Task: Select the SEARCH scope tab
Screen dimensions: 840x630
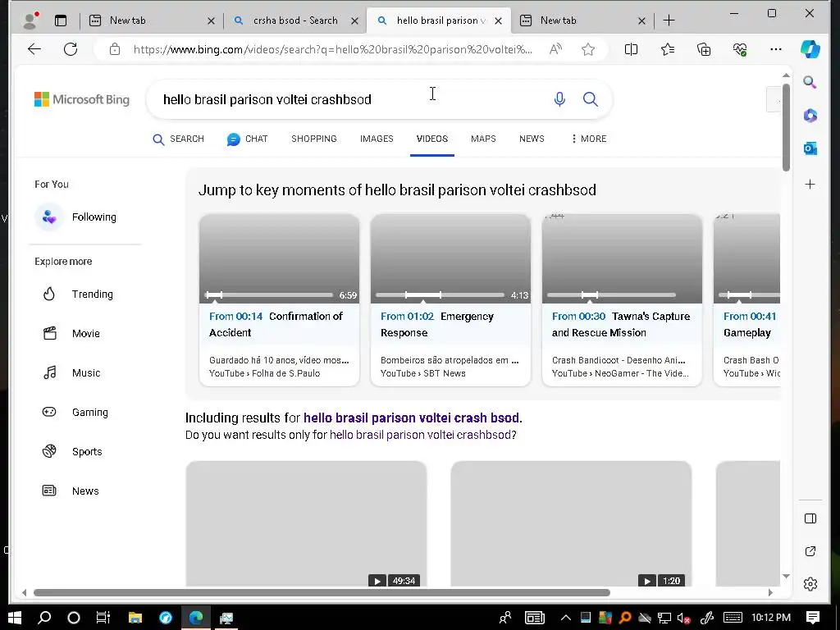Action: point(178,139)
